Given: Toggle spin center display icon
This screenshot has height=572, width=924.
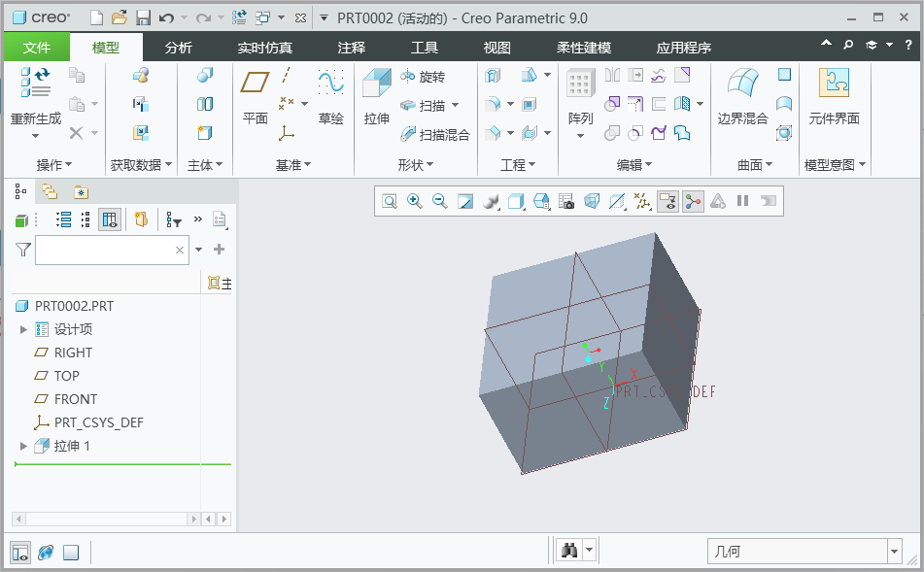Looking at the screenshot, I should click(693, 201).
